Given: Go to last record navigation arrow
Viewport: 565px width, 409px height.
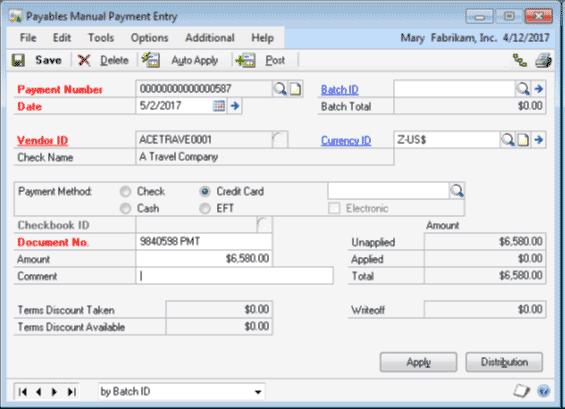Looking at the screenshot, I should tap(71, 392).
